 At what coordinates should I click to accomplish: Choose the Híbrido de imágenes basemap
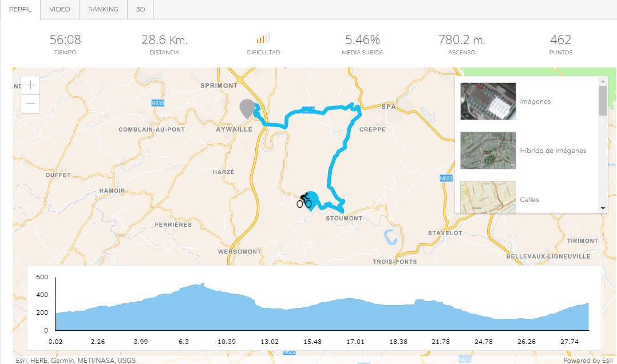(x=488, y=151)
